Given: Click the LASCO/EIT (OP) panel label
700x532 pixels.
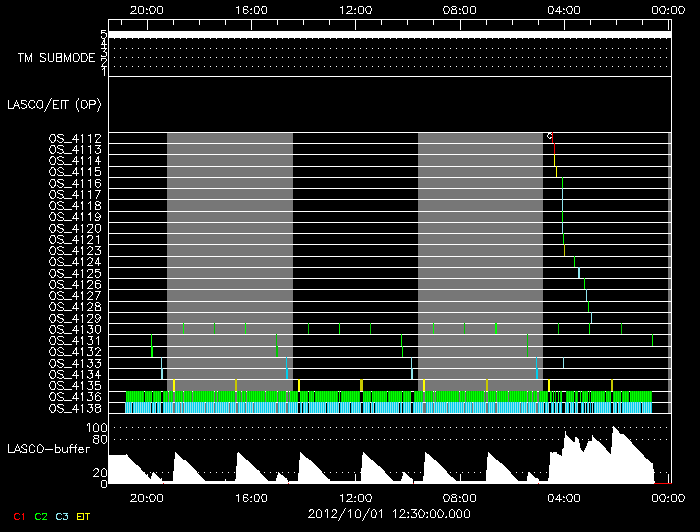Looking at the screenshot, I should coord(54,105).
